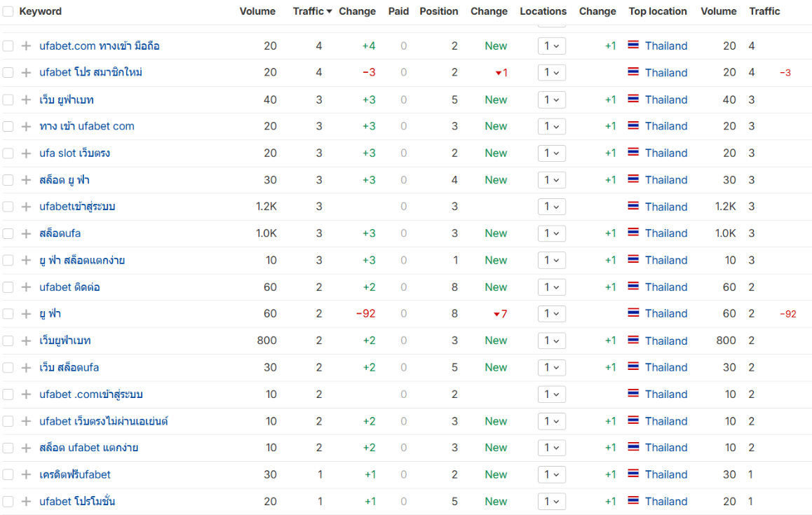The width and height of the screenshot is (812, 515).
Task: Click the position drop of 1 for ufabet โปร สมาชิกใหม่
Action: tap(501, 72)
